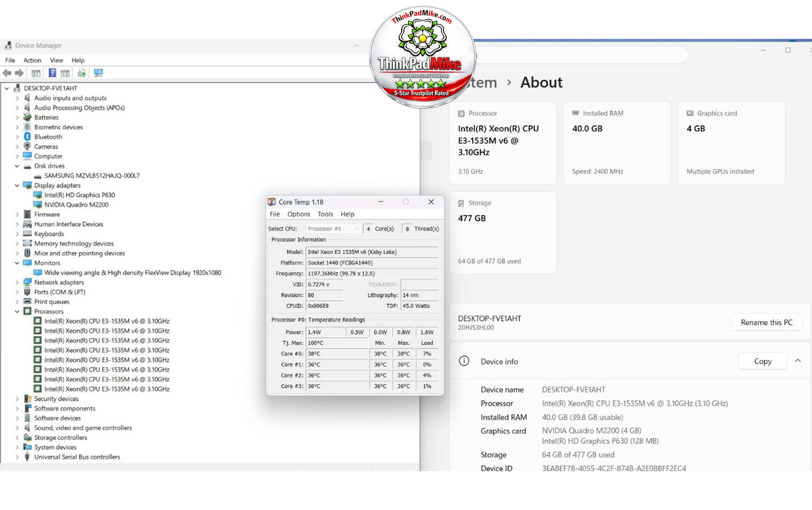Select the Human Interface Devices label
812x510 pixels.
[69, 224]
